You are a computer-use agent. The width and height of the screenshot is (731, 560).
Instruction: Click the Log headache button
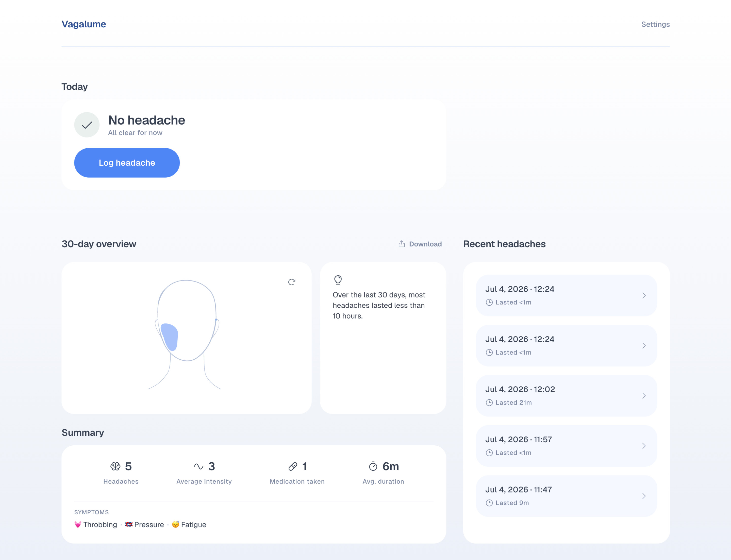[127, 163]
